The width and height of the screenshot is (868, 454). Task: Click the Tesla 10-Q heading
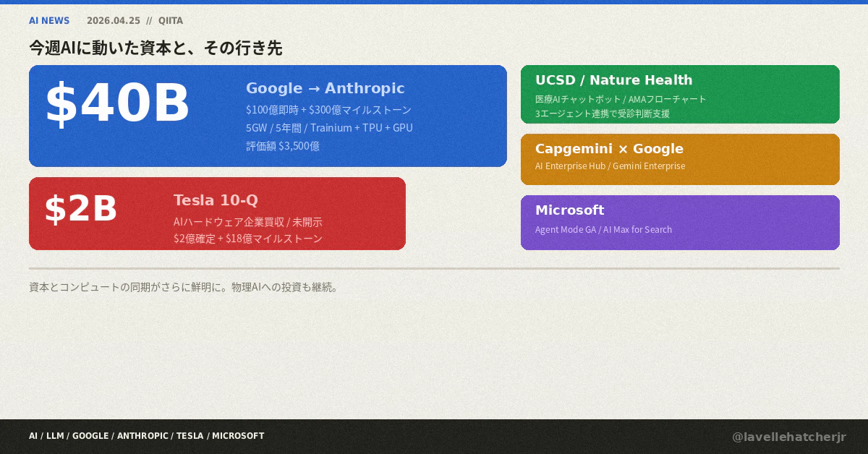pos(216,200)
